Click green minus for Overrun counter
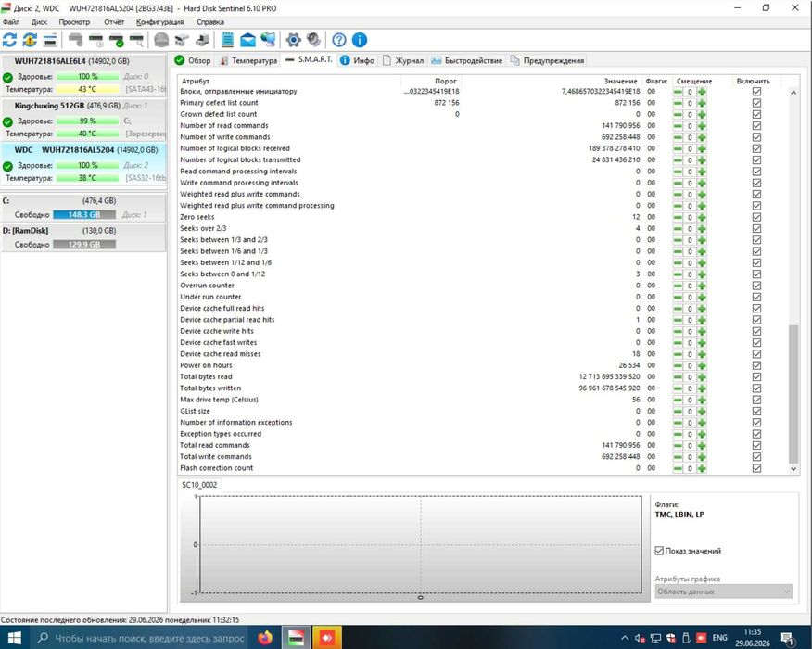Image resolution: width=812 pixels, height=649 pixels. pyautogui.click(x=678, y=286)
